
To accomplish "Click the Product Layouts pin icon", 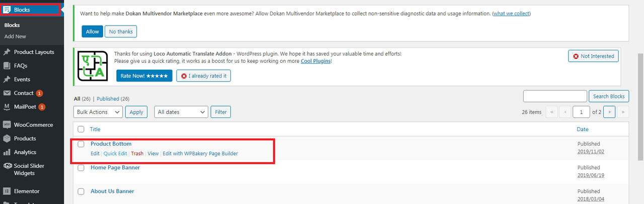I will [7, 52].
